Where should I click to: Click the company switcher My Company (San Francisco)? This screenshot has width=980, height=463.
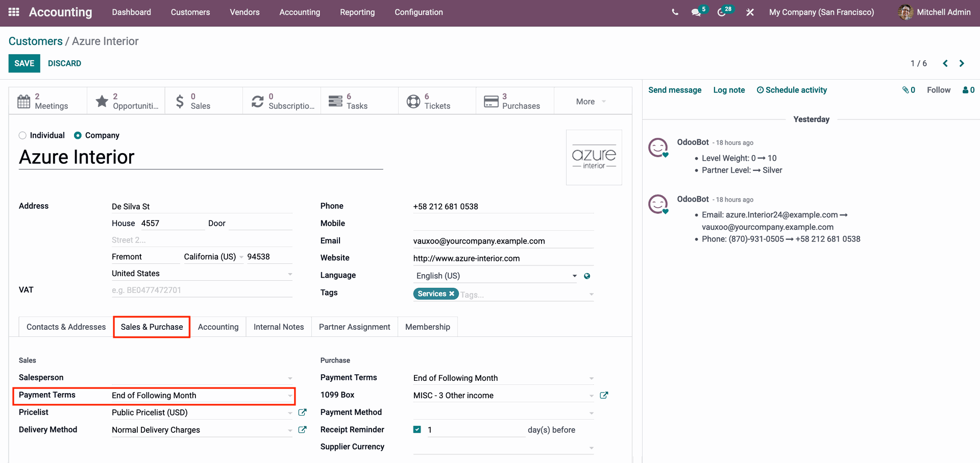coord(821,12)
